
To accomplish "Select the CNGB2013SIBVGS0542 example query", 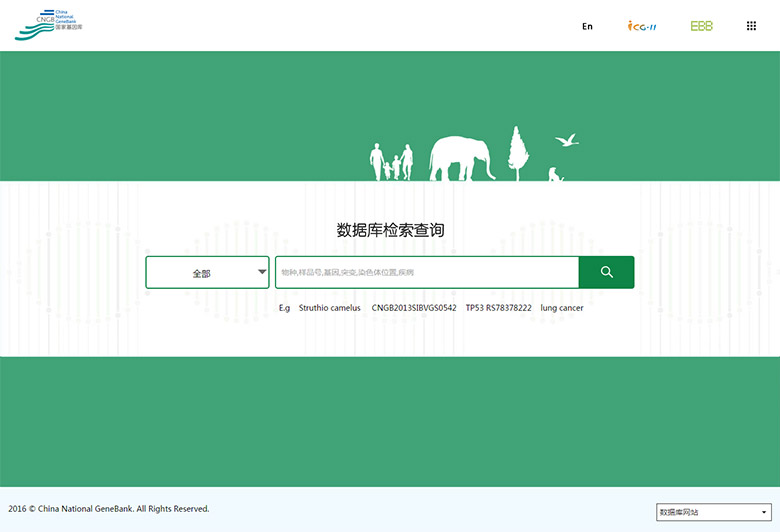I will click(x=414, y=308).
